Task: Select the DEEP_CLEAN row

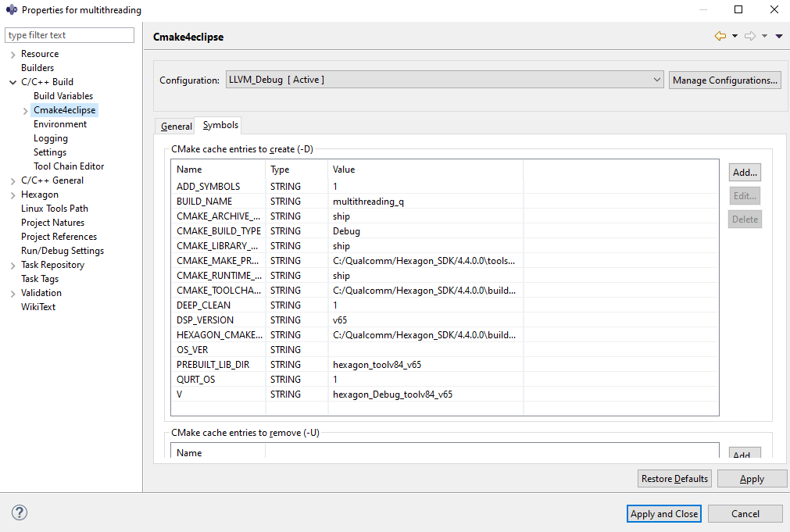Action: tap(445, 305)
